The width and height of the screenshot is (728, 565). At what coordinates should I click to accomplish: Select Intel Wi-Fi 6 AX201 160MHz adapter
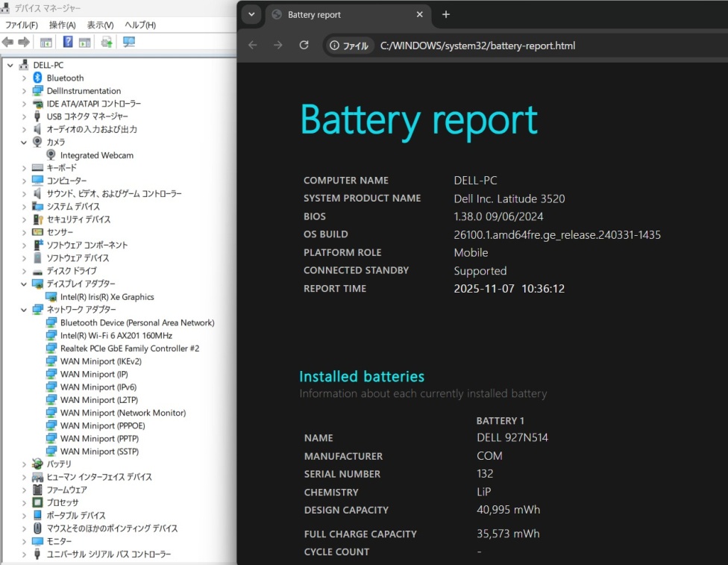coord(116,335)
